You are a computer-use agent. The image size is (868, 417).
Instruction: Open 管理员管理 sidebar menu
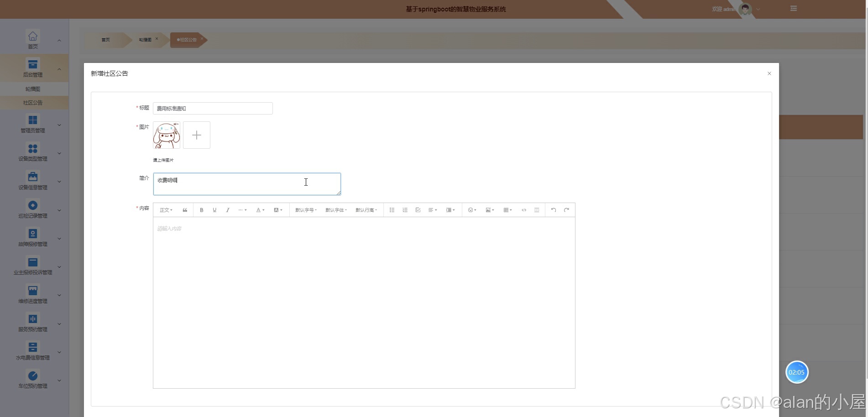coord(34,125)
